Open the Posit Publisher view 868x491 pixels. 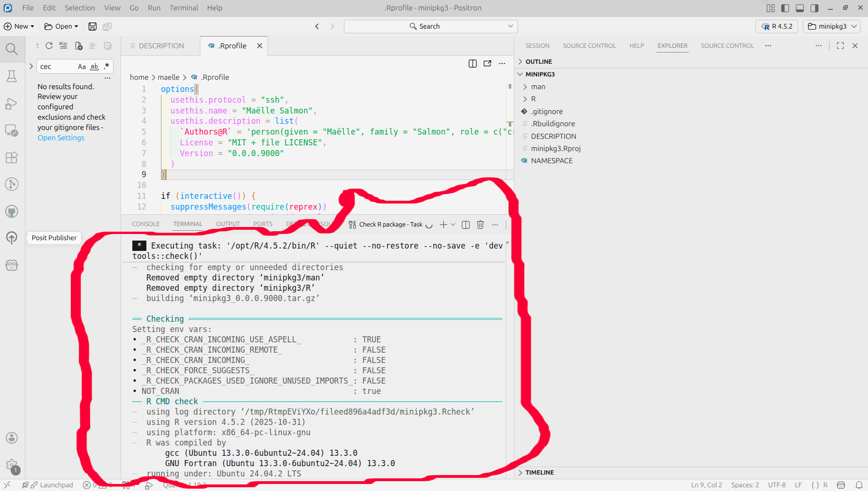point(12,238)
